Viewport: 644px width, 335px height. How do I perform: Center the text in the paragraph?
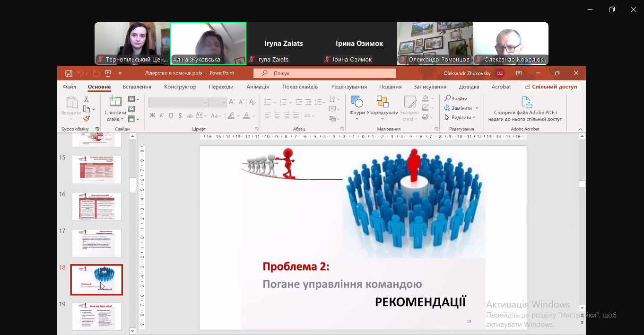pyautogui.click(x=277, y=115)
